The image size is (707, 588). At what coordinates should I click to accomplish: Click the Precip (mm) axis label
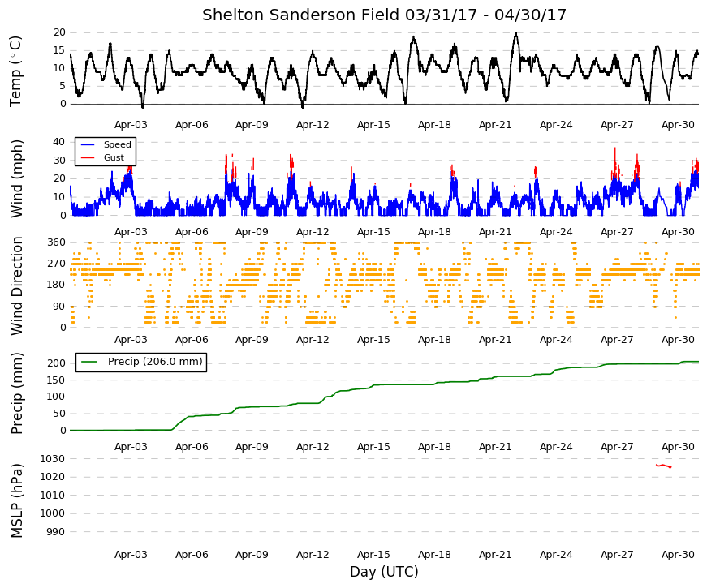pyautogui.click(x=16, y=393)
